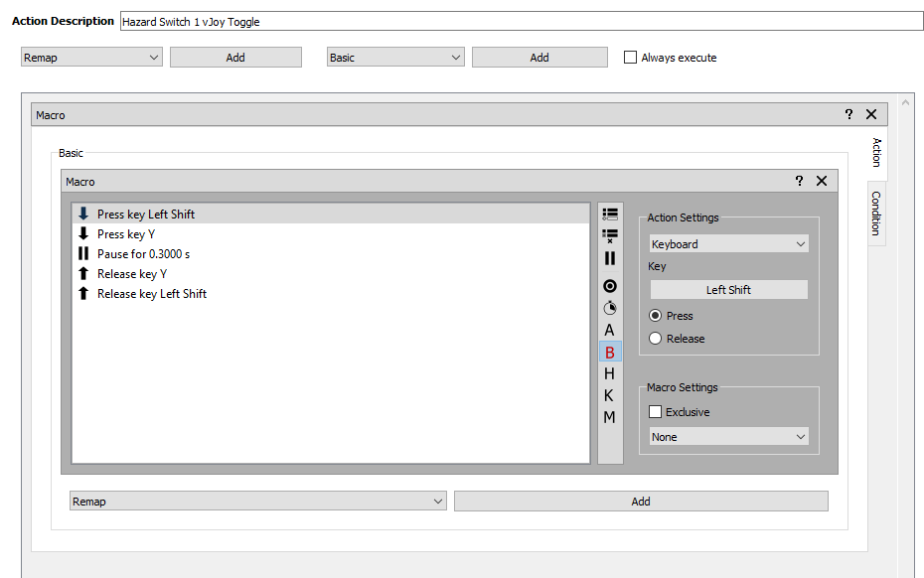
Task: Click the Action Description text field
Action: click(x=522, y=22)
